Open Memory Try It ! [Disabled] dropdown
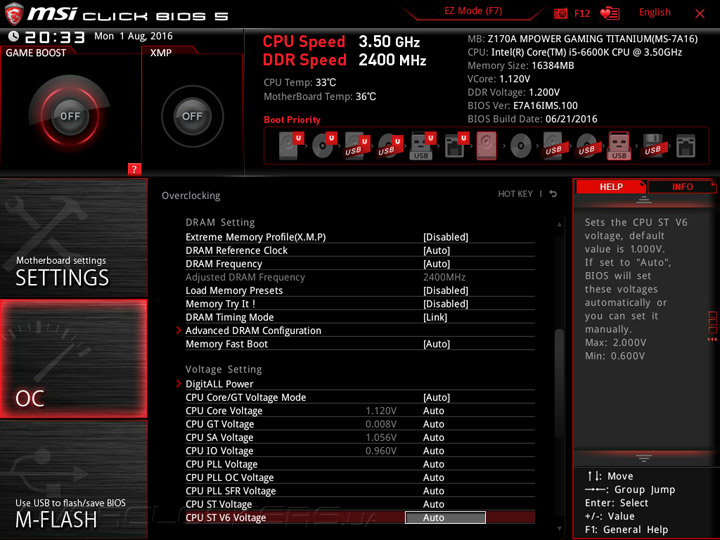720x540 pixels. click(445, 304)
